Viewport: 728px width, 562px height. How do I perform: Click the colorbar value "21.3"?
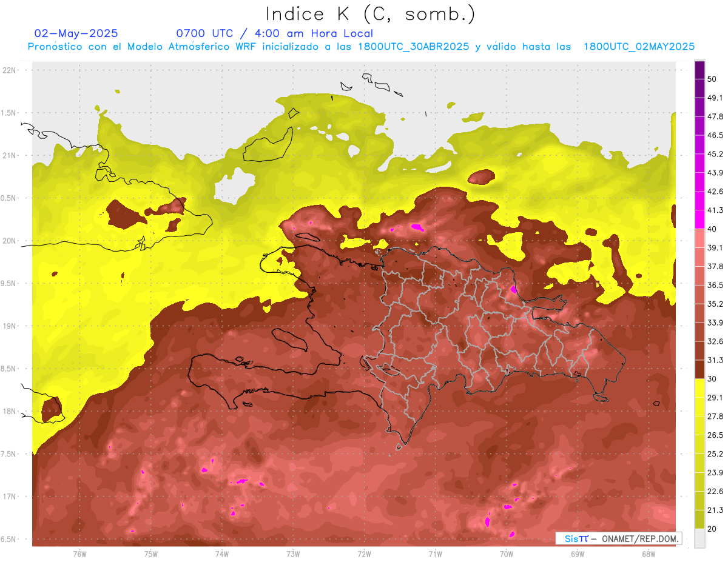[x=715, y=510]
